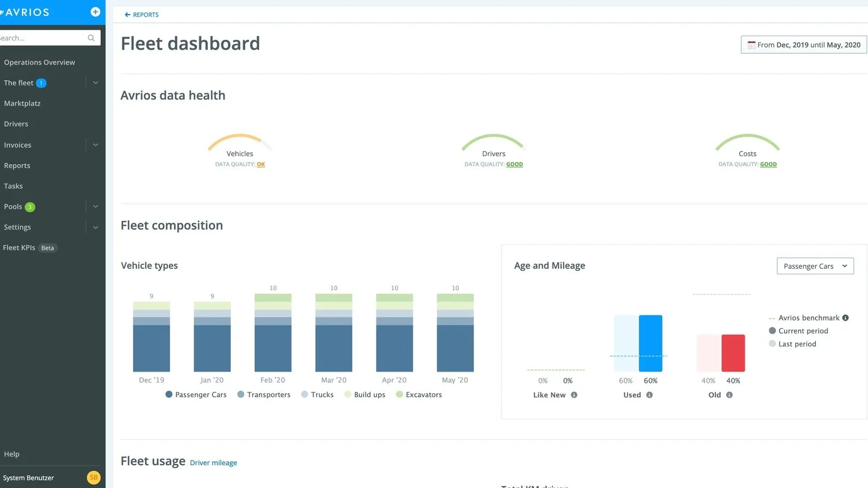Click the Driver mileage link
Image resolution: width=868 pixels, height=488 pixels.
click(213, 463)
